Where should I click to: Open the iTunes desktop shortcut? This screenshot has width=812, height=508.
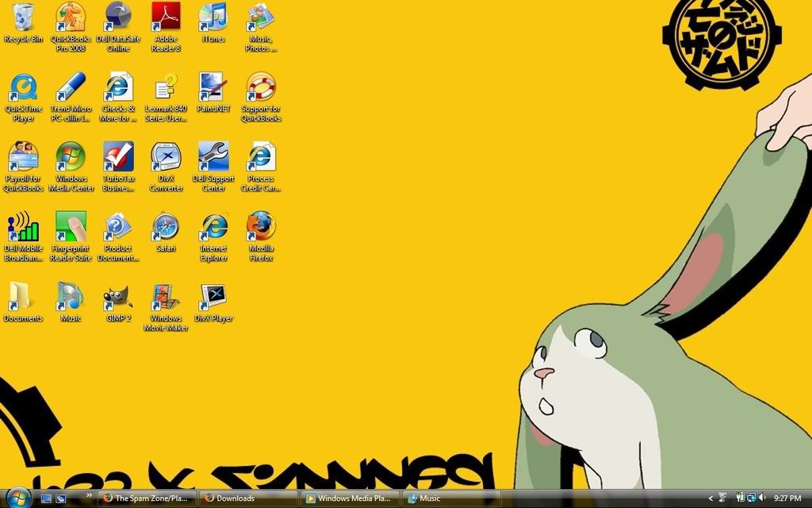(213, 23)
